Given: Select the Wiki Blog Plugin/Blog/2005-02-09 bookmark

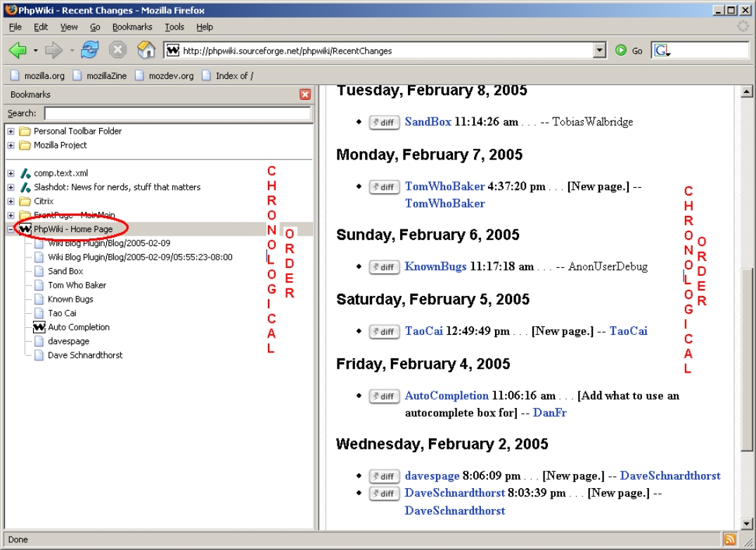Looking at the screenshot, I should [x=108, y=243].
